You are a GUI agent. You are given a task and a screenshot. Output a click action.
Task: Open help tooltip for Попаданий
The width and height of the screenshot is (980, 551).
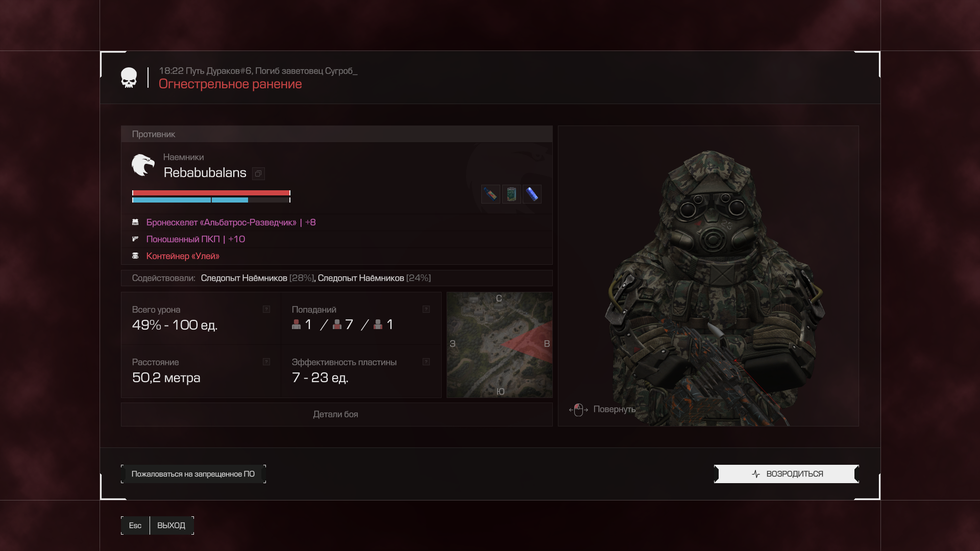pos(426,309)
